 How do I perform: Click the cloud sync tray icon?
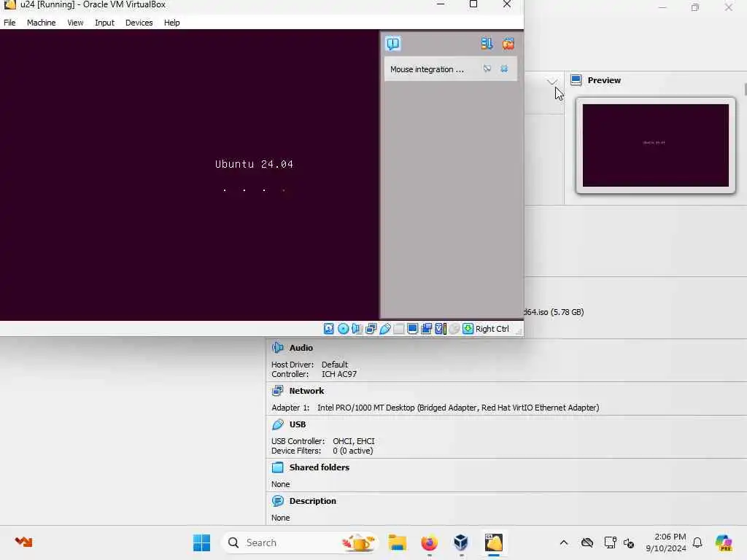(x=587, y=542)
